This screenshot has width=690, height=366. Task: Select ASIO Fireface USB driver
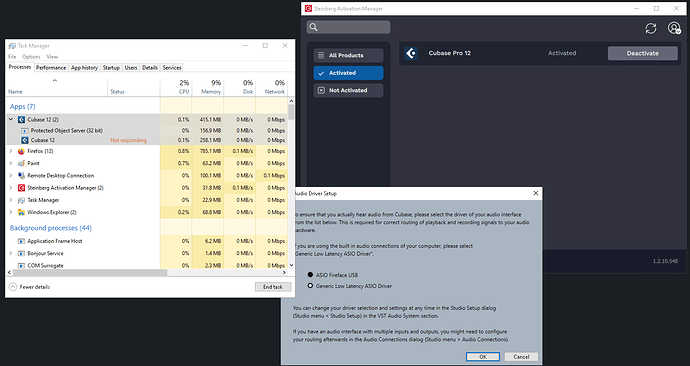[310, 274]
